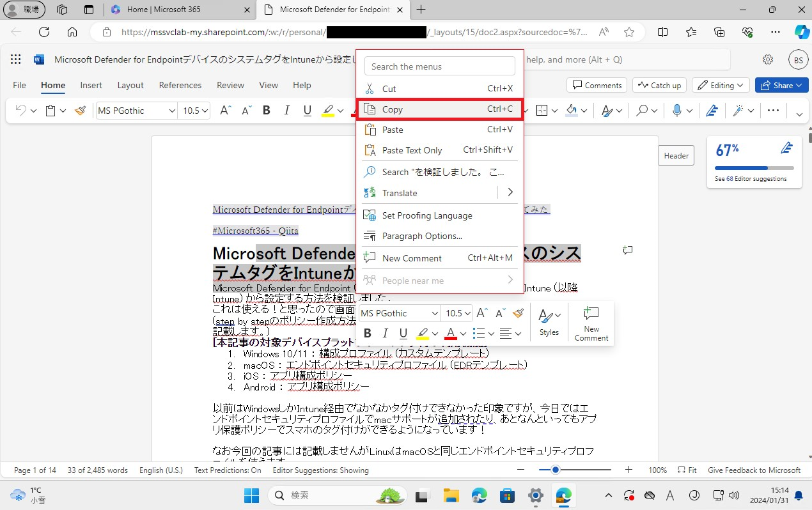Click the Designer wand icon in ribbon
812x510 pixels.
[738, 111]
